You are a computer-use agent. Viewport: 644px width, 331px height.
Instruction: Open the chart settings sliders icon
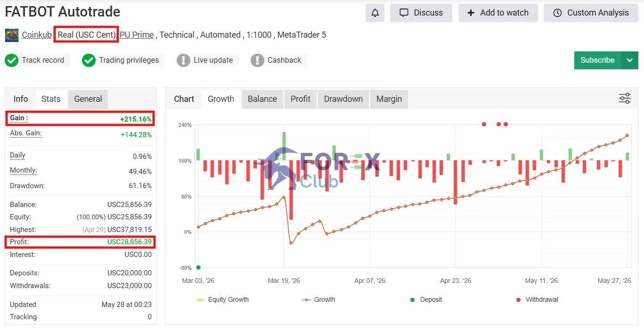click(625, 99)
